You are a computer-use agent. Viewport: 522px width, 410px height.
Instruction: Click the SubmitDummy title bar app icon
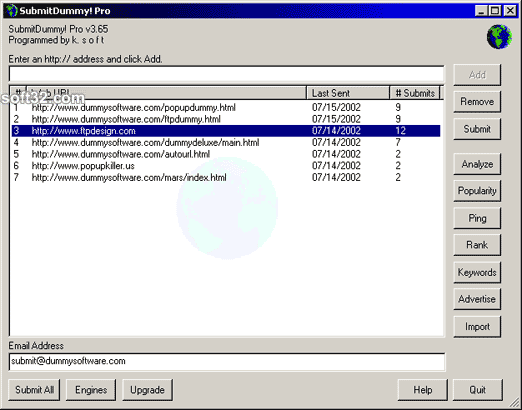(x=12, y=11)
